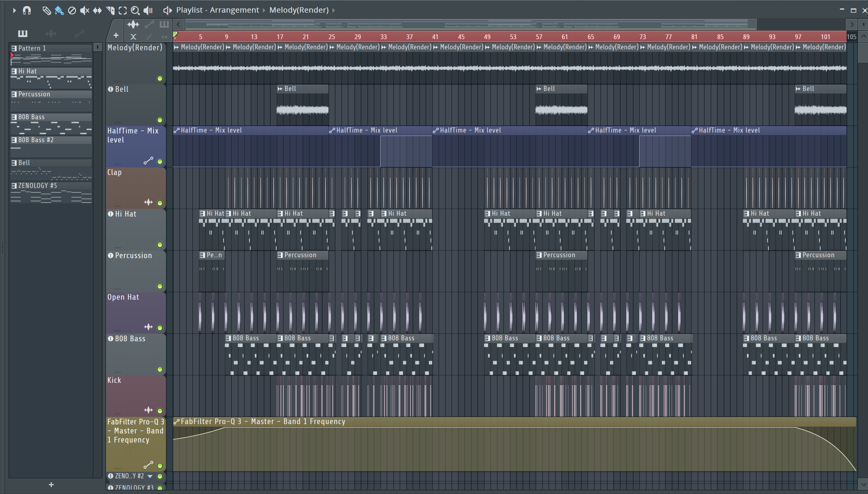Screen dimensions: 868x494
Task: Click info icon on 808 Bass track
Action: [110, 339]
